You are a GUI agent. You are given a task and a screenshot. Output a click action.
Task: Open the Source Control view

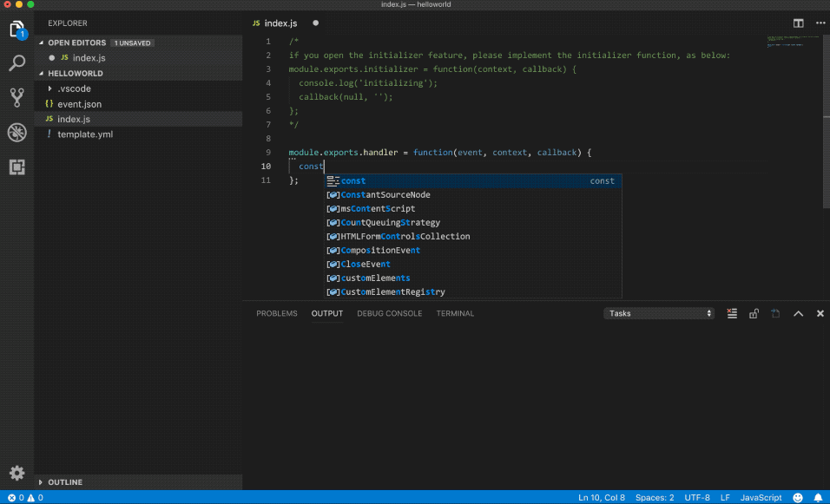(16, 97)
